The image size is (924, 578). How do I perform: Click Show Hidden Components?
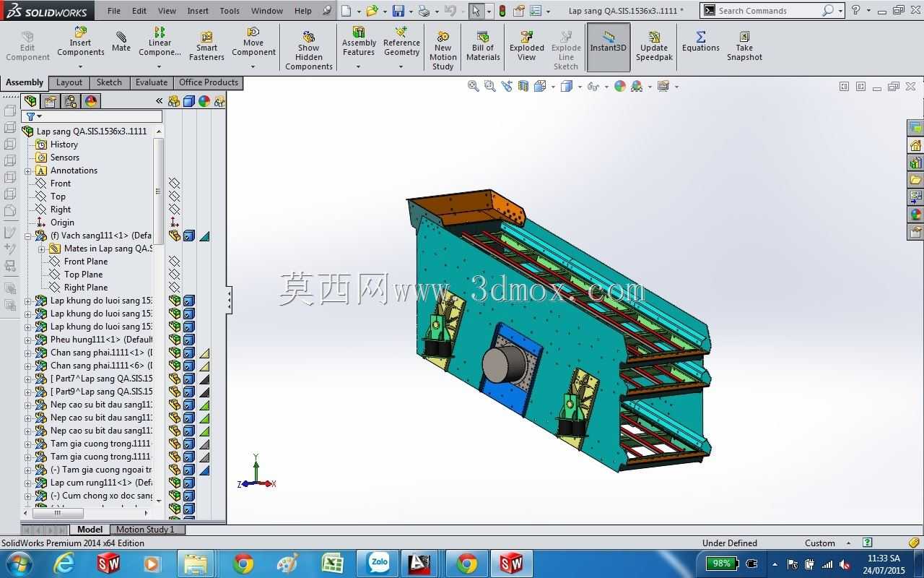point(309,51)
